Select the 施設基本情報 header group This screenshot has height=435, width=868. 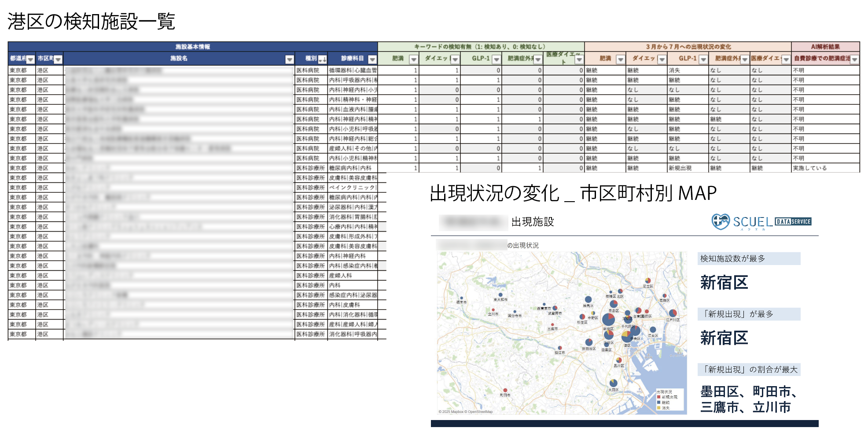coord(193,47)
